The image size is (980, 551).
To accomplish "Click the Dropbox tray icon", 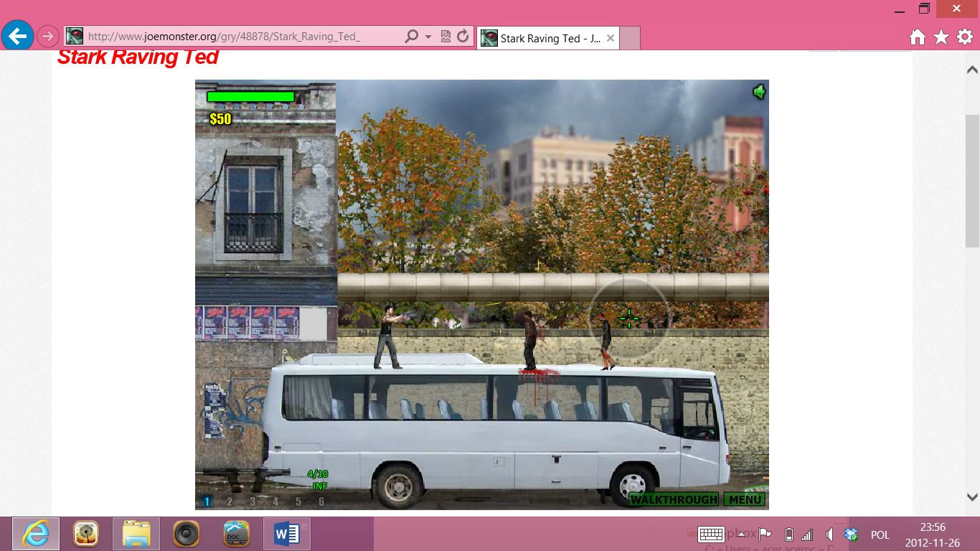I will [851, 534].
